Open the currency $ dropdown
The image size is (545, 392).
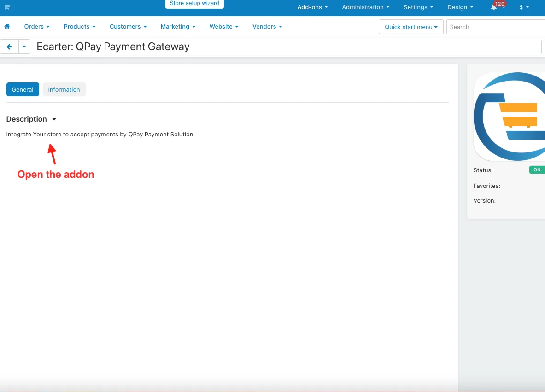[524, 7]
